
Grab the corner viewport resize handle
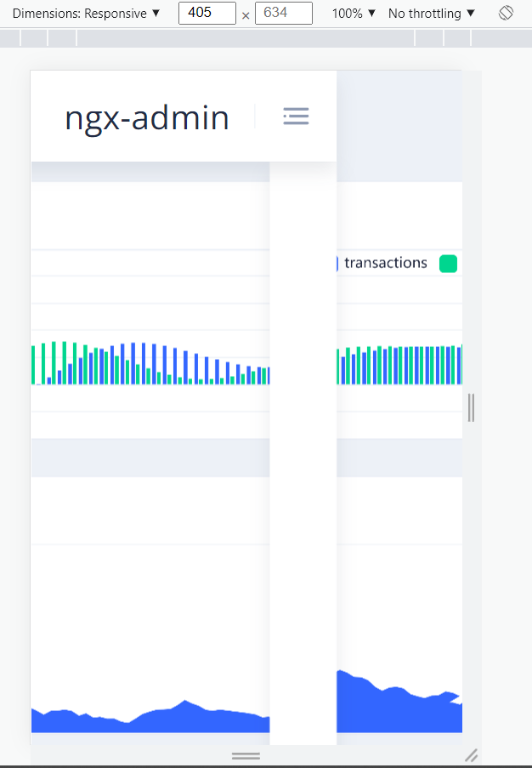(472, 755)
